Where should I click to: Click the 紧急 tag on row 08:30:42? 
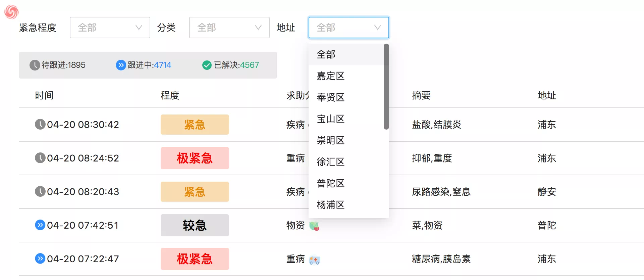tap(195, 125)
